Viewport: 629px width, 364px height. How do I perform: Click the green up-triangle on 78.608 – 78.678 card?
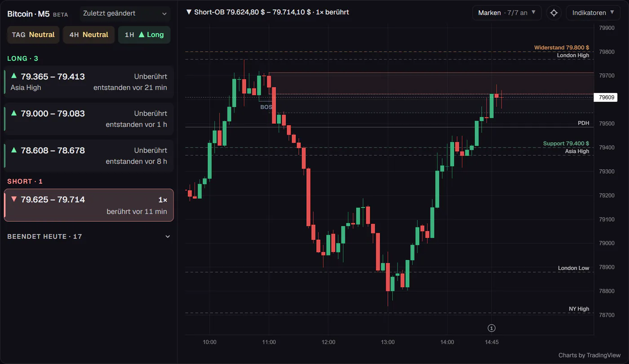point(14,150)
